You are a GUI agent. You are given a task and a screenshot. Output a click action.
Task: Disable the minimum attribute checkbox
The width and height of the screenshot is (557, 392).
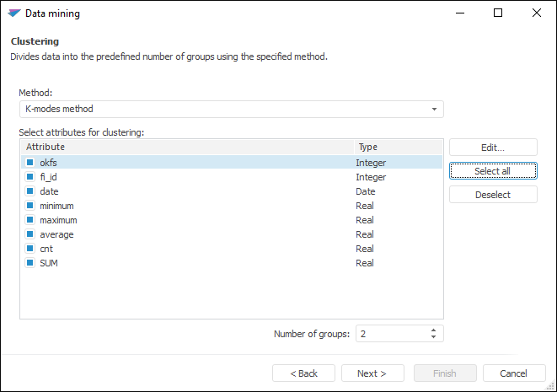point(29,206)
